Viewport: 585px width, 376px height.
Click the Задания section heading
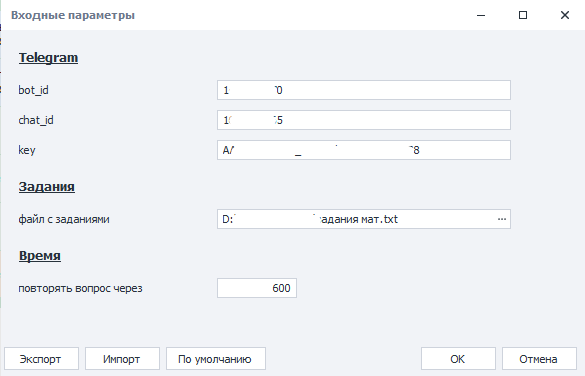tap(47, 187)
